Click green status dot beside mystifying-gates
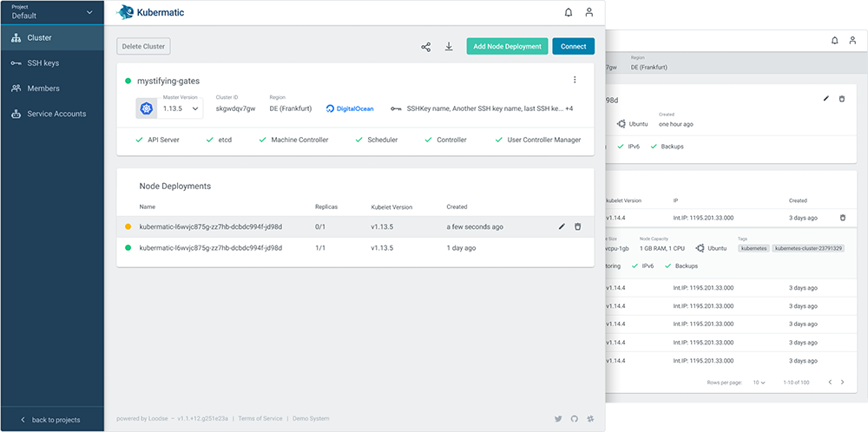The width and height of the screenshot is (868, 432). [128, 81]
